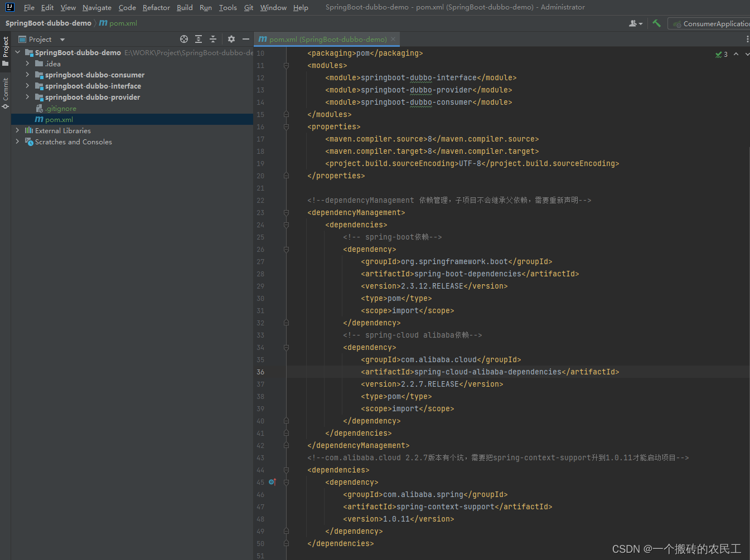Open the Refactor menu
Viewport: 750px width, 560px height.
coord(156,7)
